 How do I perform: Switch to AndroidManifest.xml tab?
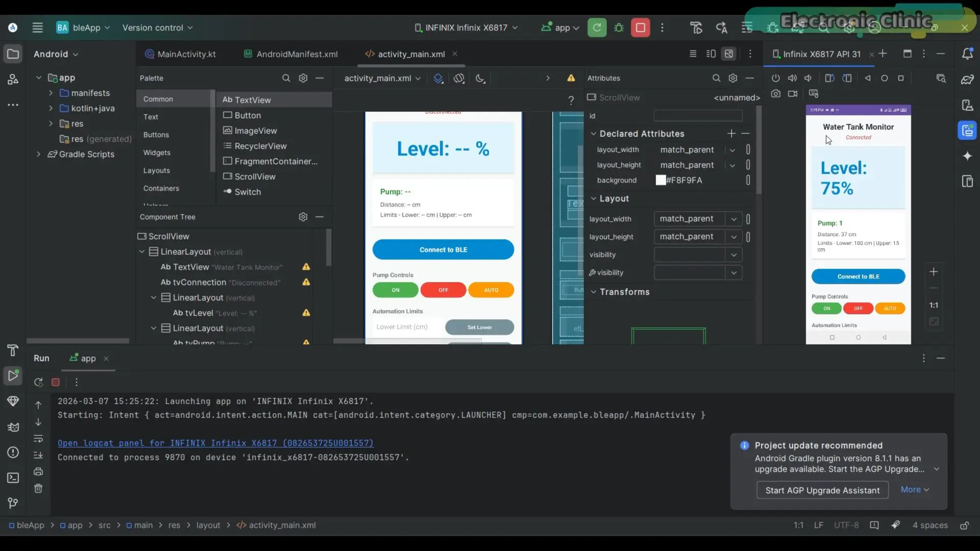click(x=291, y=54)
